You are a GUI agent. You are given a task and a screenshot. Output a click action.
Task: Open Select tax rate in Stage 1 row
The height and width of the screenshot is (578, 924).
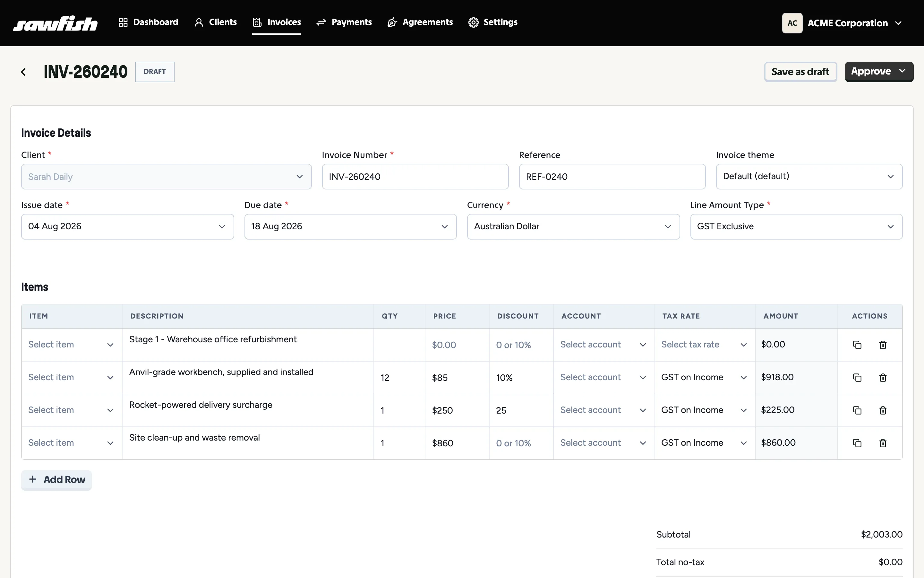(x=705, y=345)
